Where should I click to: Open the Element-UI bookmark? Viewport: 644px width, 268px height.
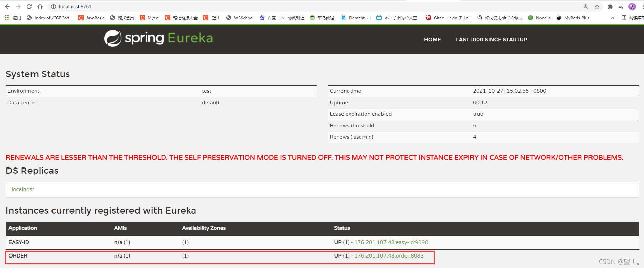pyautogui.click(x=356, y=18)
